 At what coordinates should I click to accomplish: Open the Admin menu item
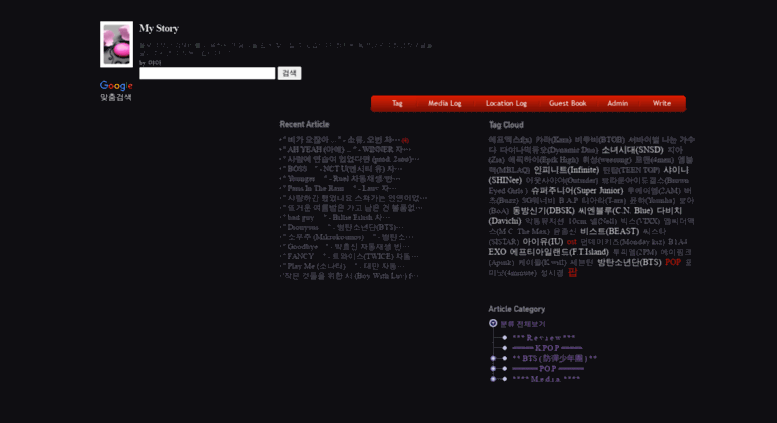[617, 103]
